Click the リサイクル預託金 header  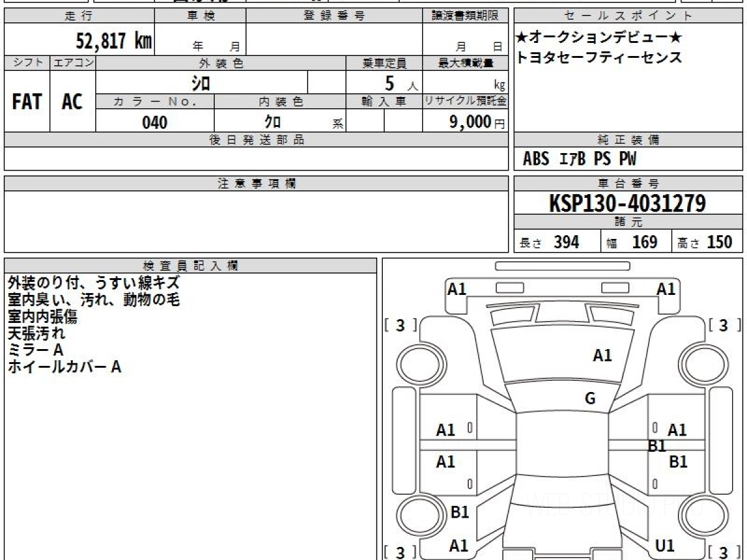coord(466,101)
